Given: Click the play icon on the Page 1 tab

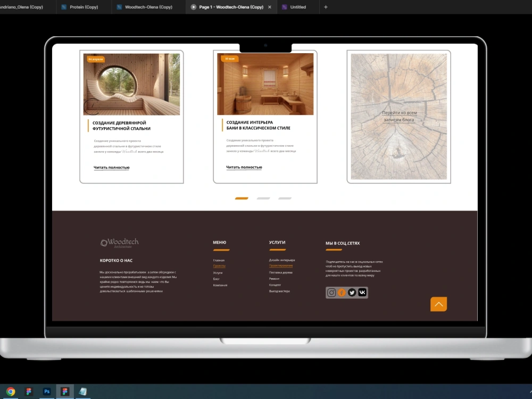Looking at the screenshot, I should (194, 7).
